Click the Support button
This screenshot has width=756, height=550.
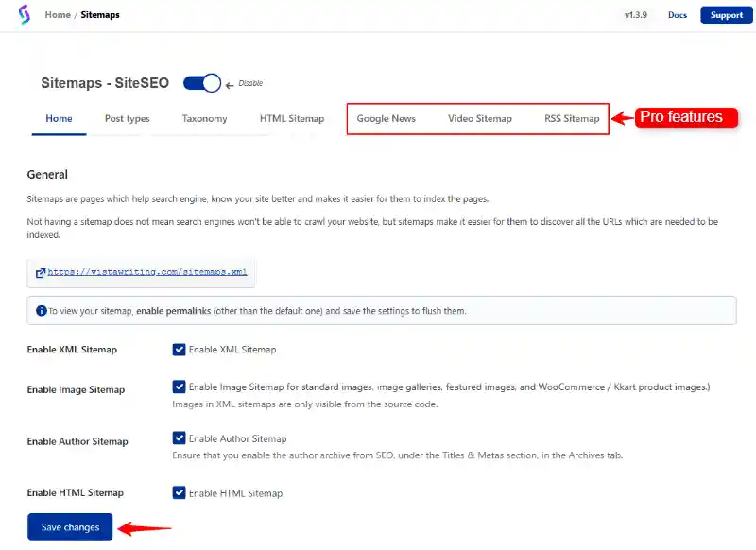coord(726,15)
